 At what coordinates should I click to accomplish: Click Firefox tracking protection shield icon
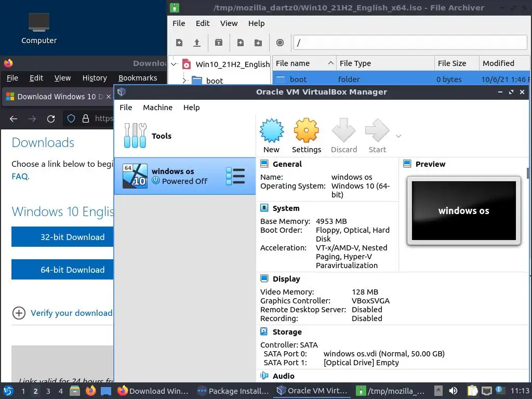point(71,118)
